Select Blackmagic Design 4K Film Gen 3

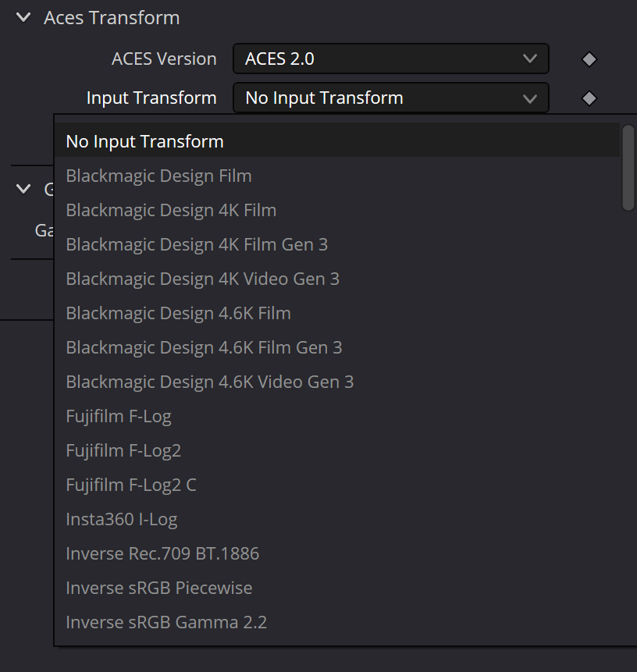(337, 244)
